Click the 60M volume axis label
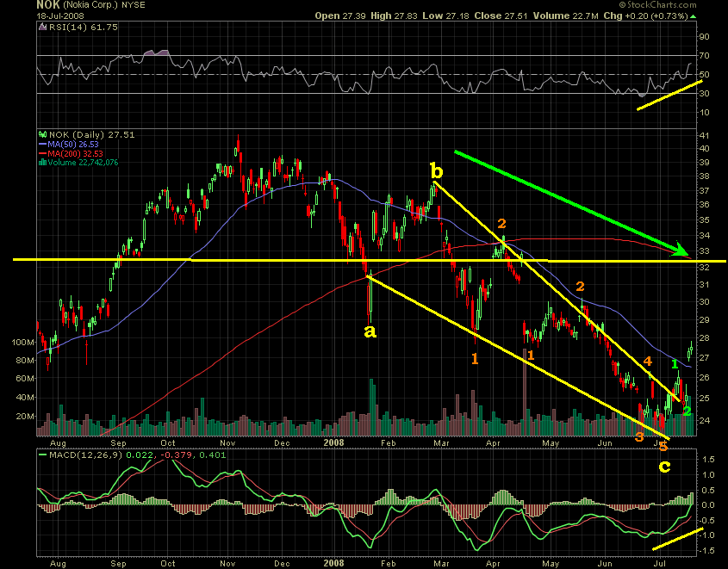 25,379
